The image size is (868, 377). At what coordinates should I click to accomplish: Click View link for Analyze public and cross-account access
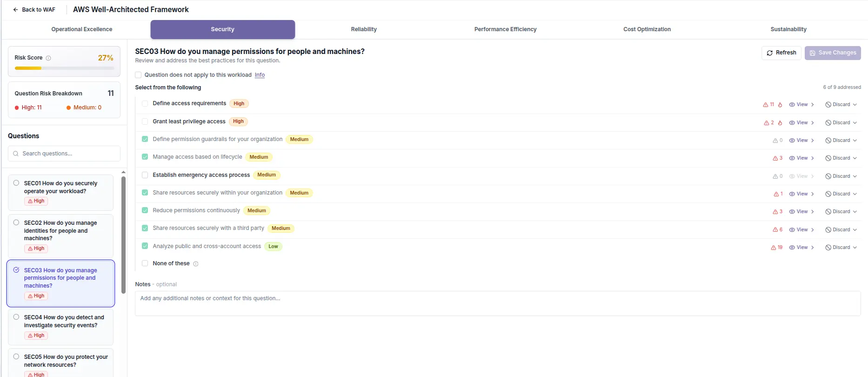pos(802,248)
